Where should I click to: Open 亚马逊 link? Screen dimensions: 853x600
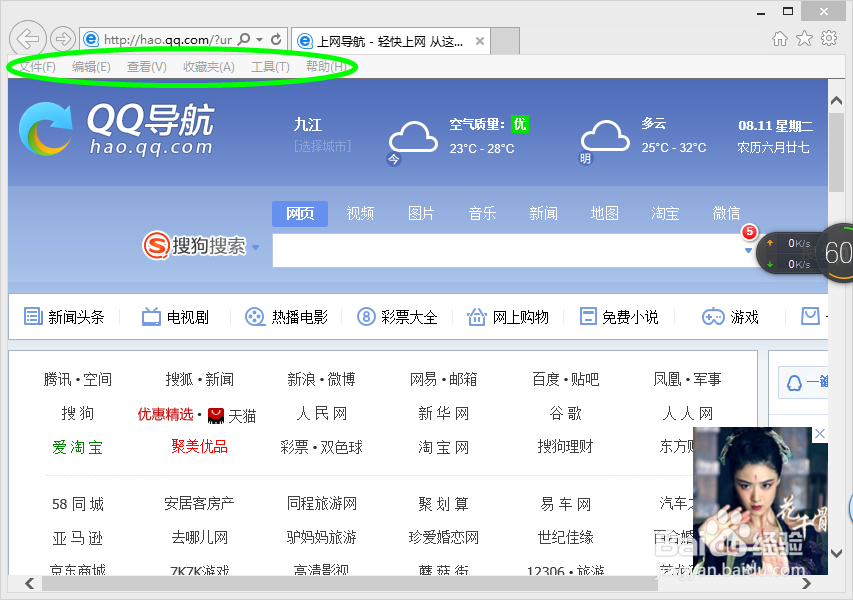point(78,539)
